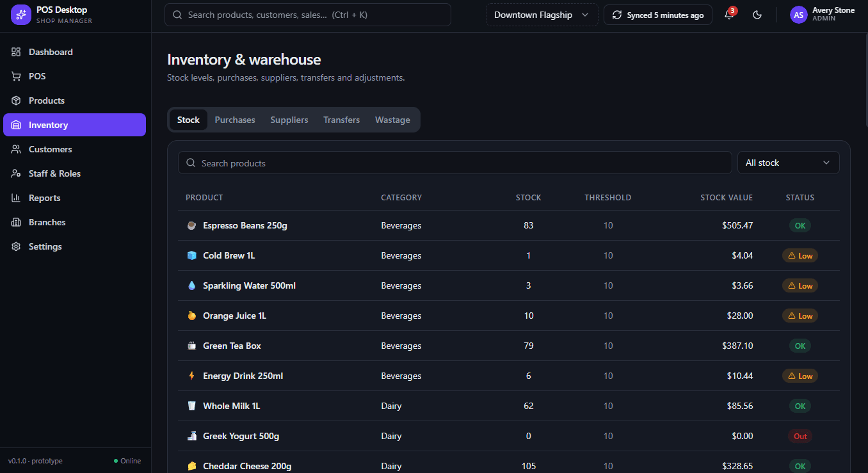This screenshot has height=473, width=868.
Task: Click the POS Desktop logo icon
Action: coord(21,15)
